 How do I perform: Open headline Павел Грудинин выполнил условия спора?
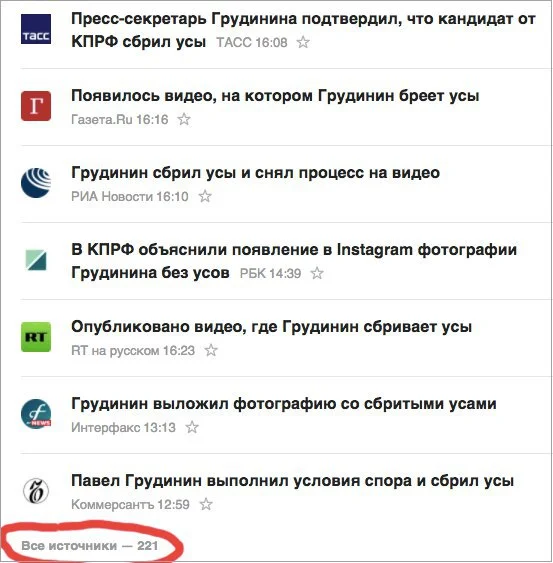tap(292, 481)
